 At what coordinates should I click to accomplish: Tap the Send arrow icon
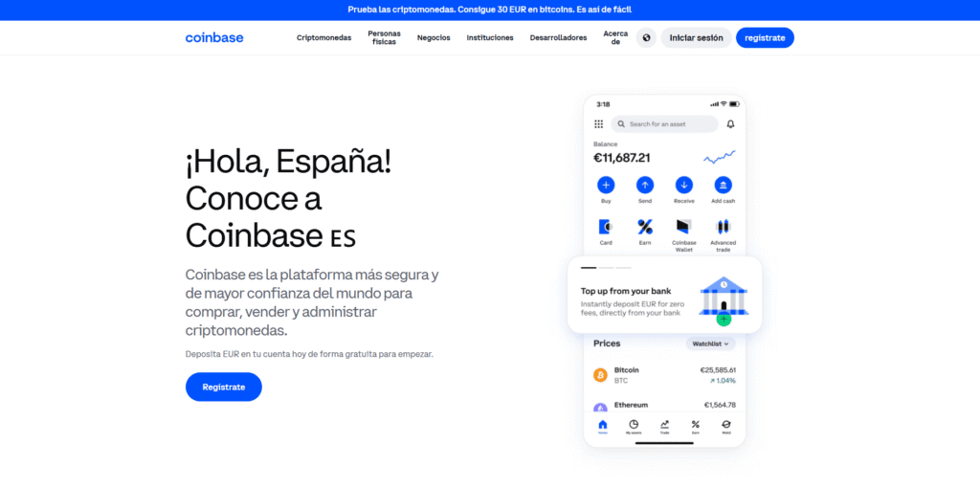645,185
